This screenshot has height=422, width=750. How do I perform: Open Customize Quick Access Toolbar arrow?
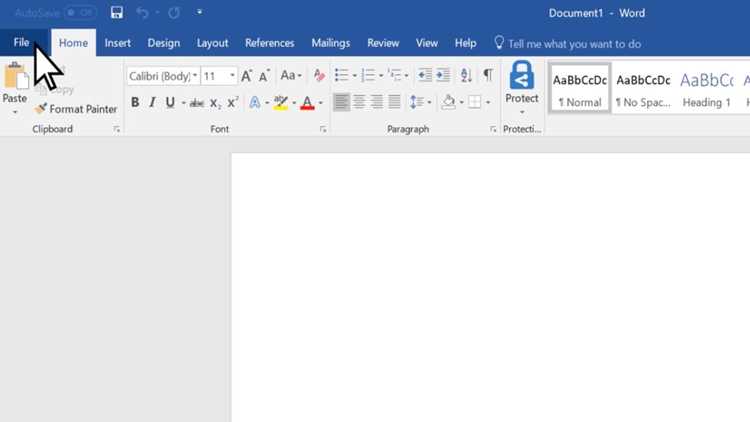click(x=199, y=12)
